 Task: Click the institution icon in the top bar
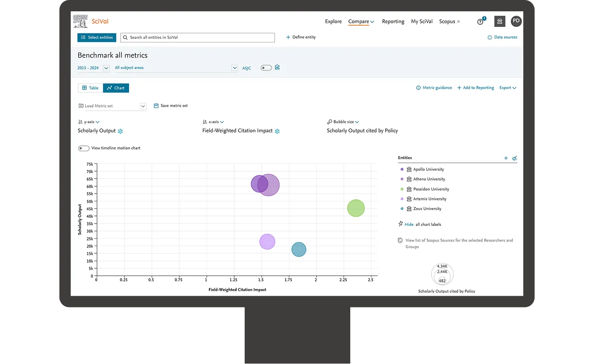click(x=499, y=21)
